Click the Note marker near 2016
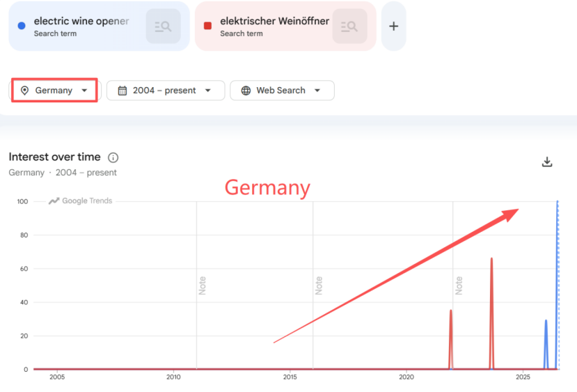577x392 pixels. pyautogui.click(x=319, y=285)
